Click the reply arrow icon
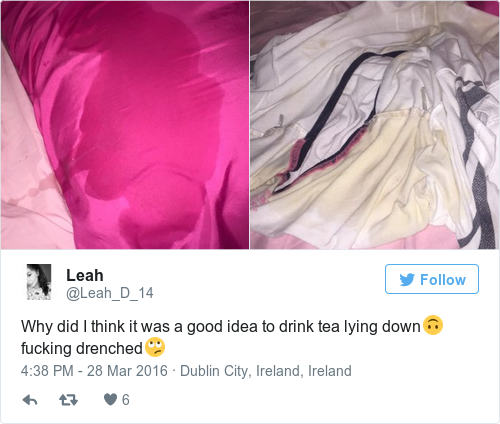The width and height of the screenshot is (500, 424). tap(30, 400)
